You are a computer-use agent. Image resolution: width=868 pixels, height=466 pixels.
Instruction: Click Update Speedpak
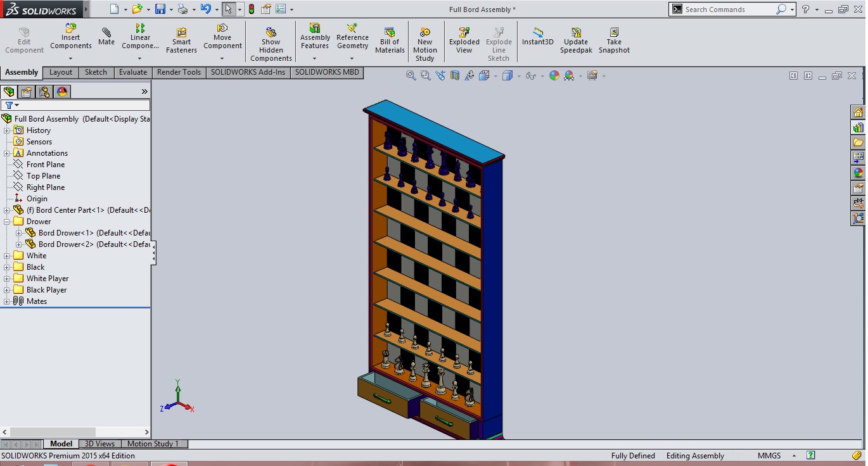click(x=576, y=41)
